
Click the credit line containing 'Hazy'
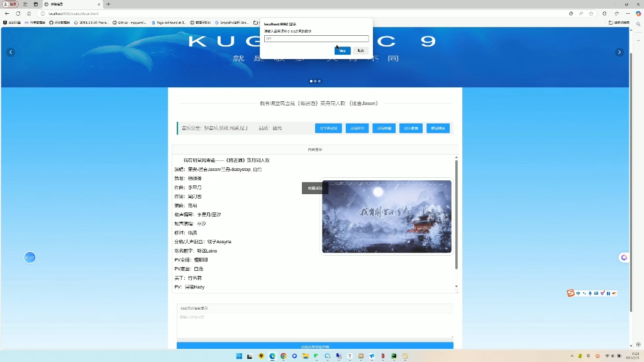(189, 287)
